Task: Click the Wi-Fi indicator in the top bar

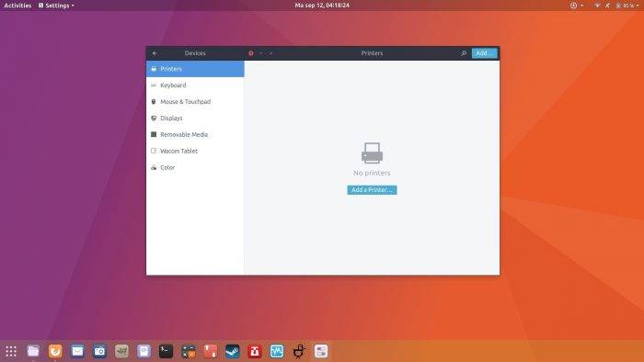Action: 598,6
